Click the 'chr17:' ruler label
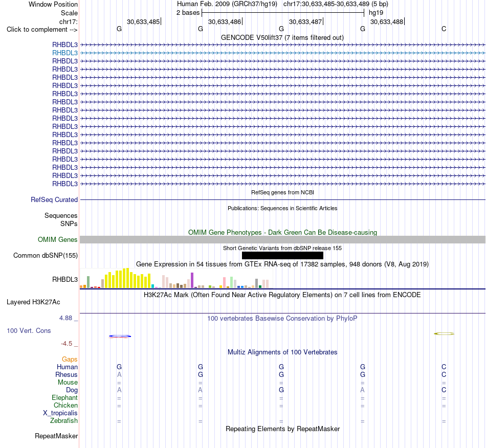The width and height of the screenshot is (486, 448). (x=68, y=21)
